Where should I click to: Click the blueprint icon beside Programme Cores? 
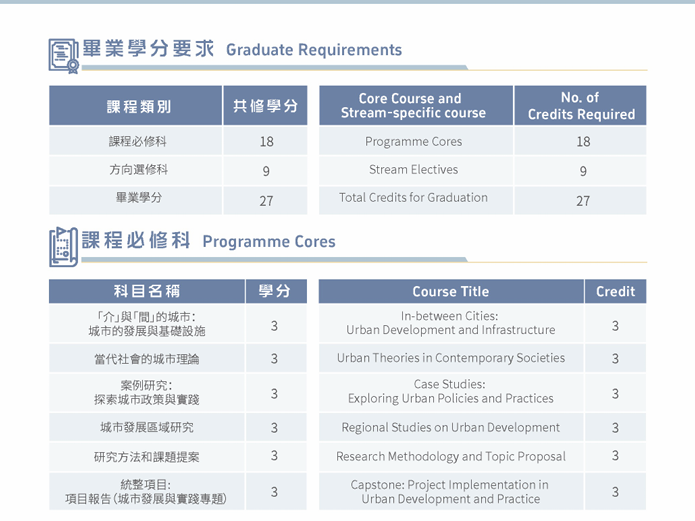click(x=64, y=247)
